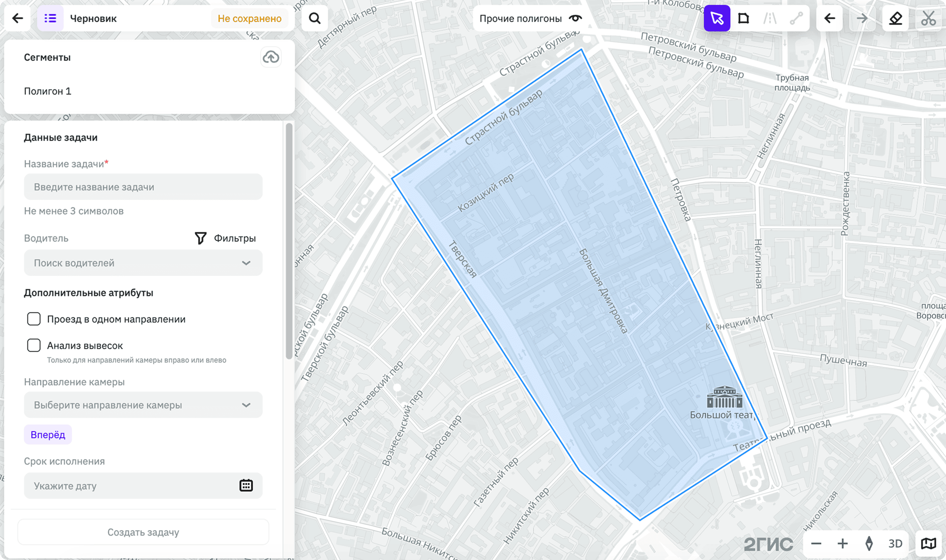Undo last map action arrow
The image size is (946, 560).
(x=830, y=18)
